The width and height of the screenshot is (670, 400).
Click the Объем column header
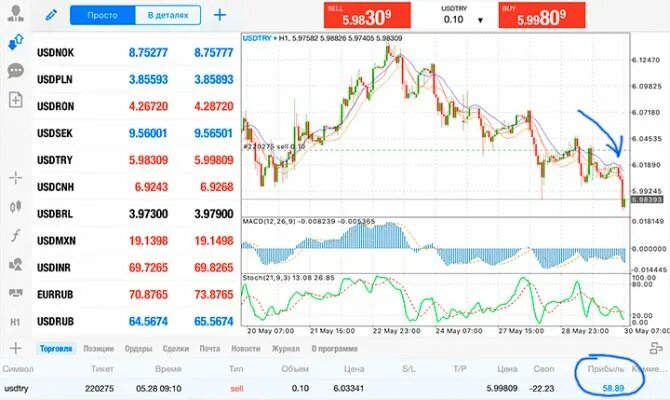pos(295,369)
